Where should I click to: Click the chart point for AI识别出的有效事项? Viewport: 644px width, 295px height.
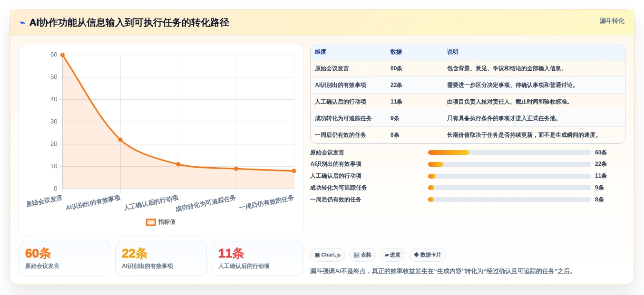tap(120, 140)
